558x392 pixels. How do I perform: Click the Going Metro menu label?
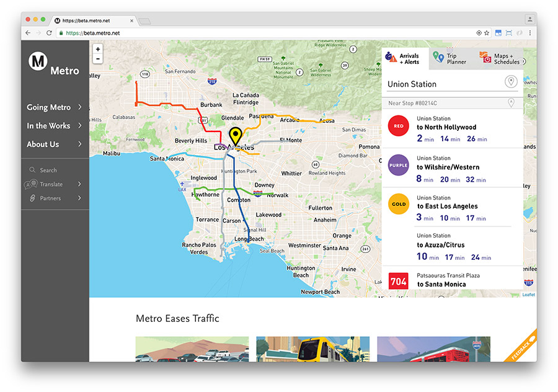48,107
